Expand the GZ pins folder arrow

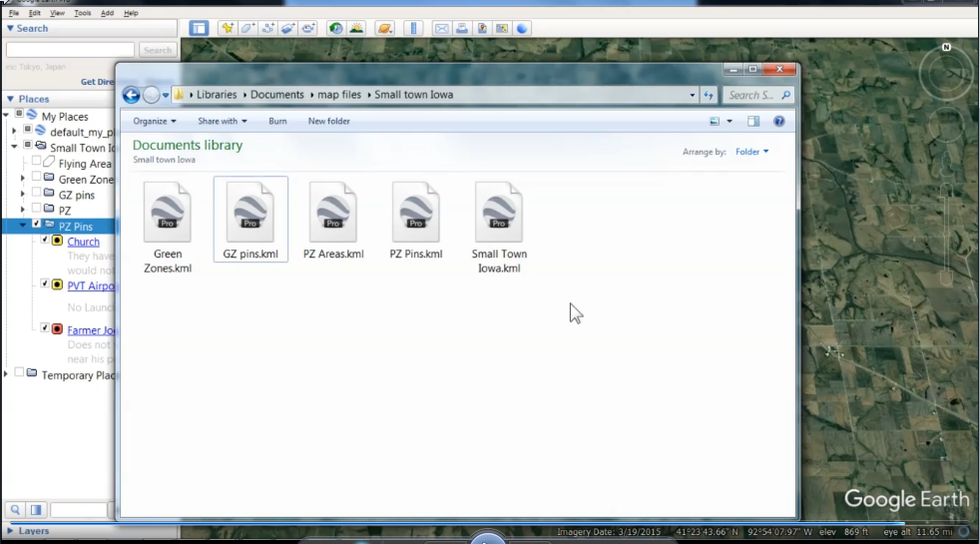click(23, 195)
